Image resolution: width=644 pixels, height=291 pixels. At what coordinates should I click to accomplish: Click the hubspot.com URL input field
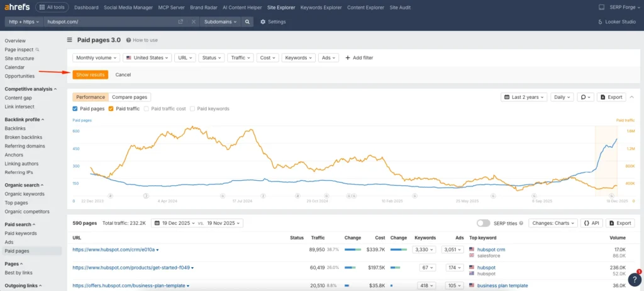point(107,21)
